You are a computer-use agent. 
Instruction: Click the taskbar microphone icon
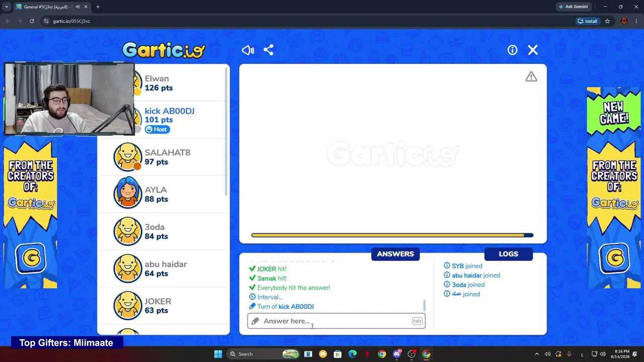click(569, 354)
